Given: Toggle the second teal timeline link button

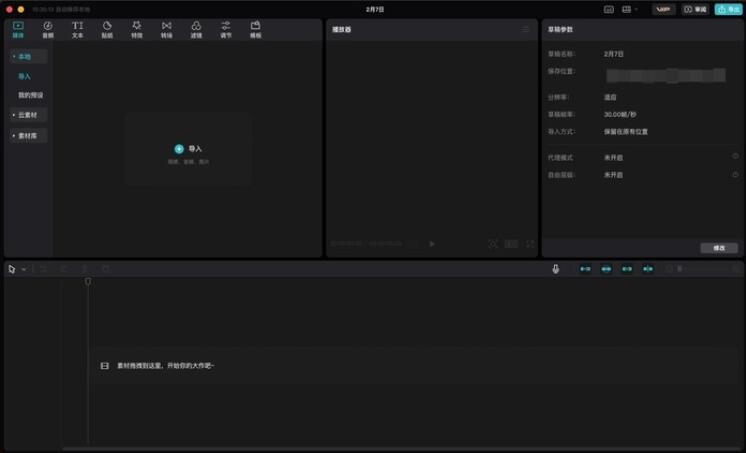Looking at the screenshot, I should pos(606,269).
